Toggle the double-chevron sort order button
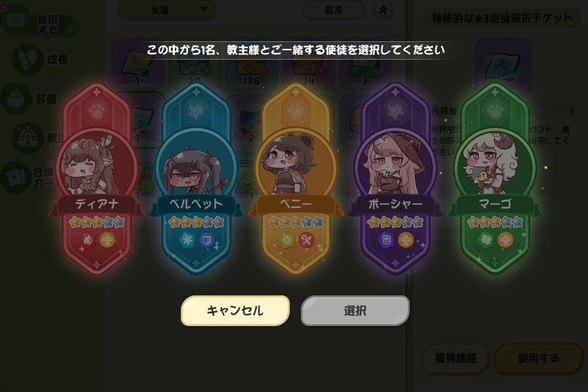Viewport: 588px width, 392px height. coord(383,10)
